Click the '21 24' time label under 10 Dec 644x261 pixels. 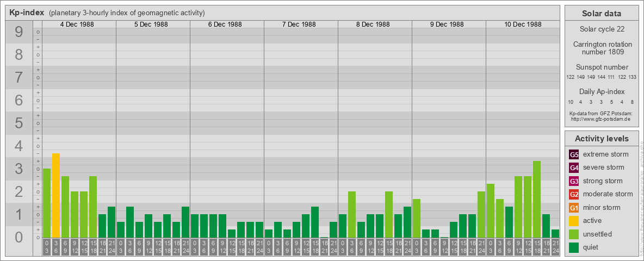pyautogui.click(x=555, y=247)
